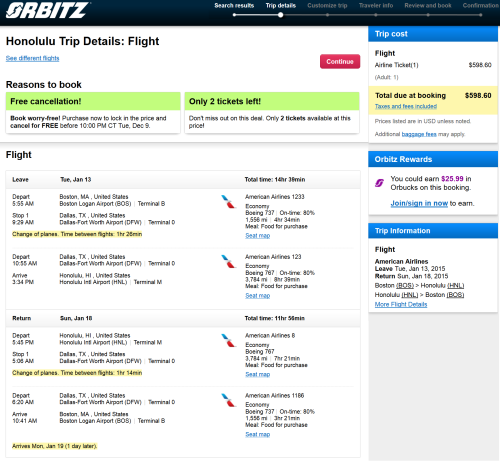Open Seat map for American Airlines 1233
Image resolution: width=500 pixels, height=461 pixels.
(258, 236)
